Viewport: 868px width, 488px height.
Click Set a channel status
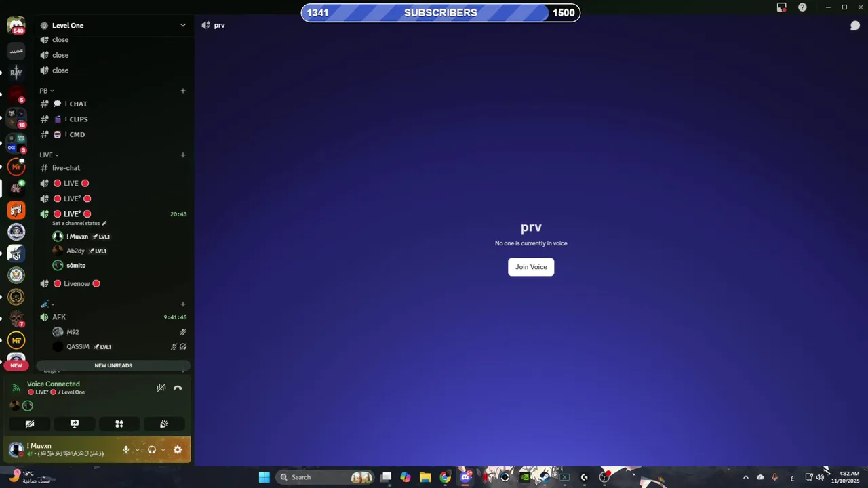[79, 223]
